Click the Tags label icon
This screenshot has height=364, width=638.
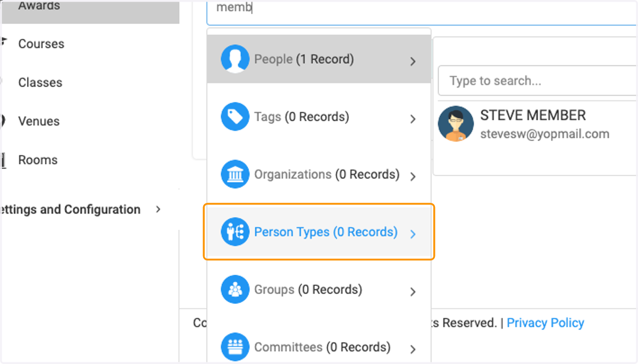235,117
